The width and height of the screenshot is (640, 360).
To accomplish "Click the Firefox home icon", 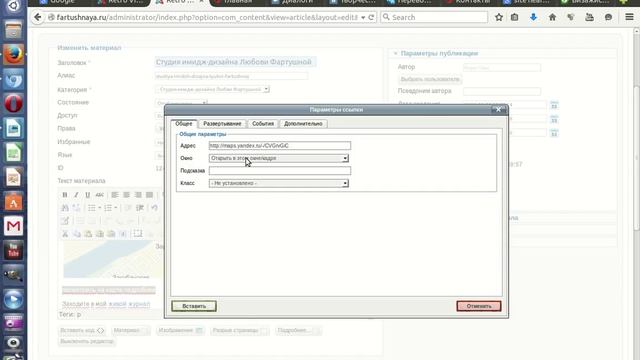I will tap(552, 17).
